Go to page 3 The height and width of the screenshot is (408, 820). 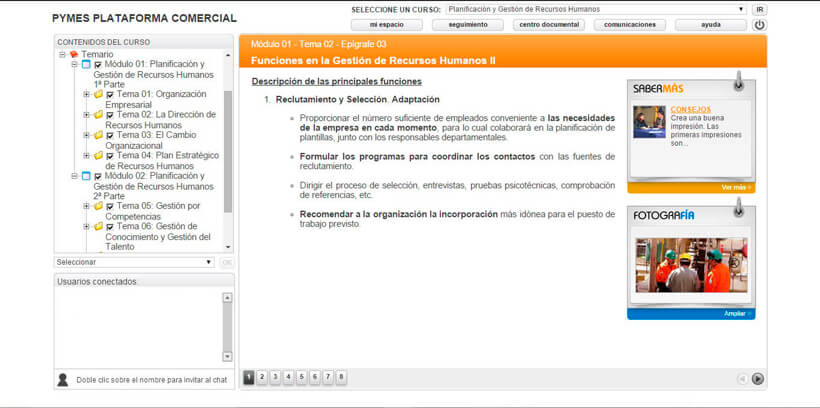(275, 377)
